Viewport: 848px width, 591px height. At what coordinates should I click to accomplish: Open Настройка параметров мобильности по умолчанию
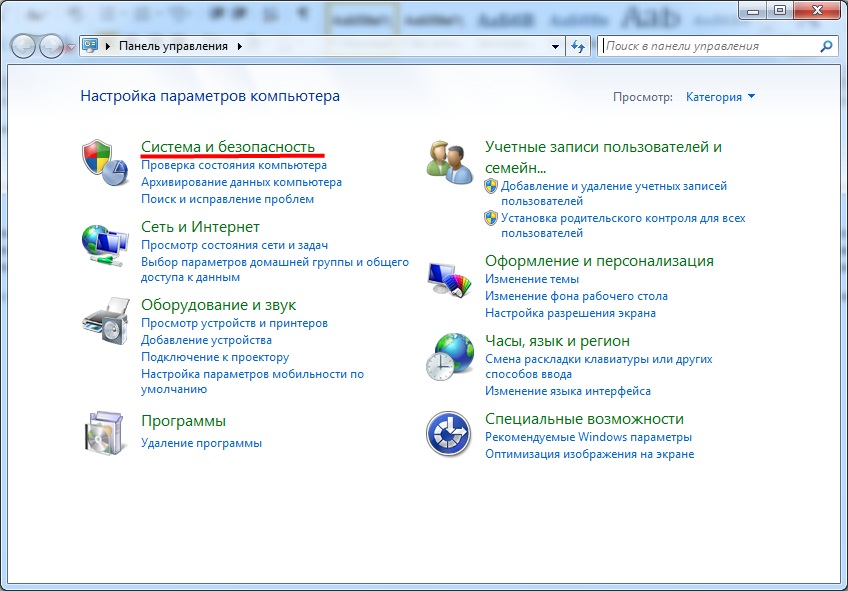(252, 381)
